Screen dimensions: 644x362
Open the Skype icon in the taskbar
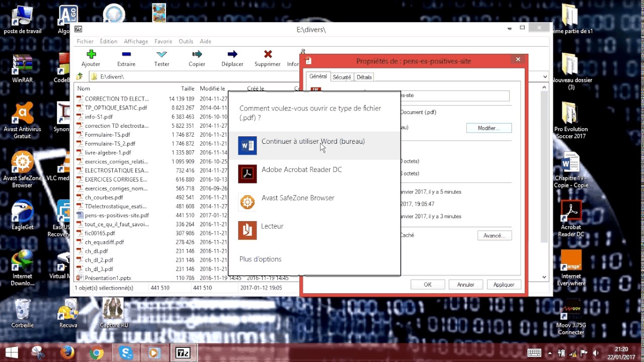coord(125,352)
